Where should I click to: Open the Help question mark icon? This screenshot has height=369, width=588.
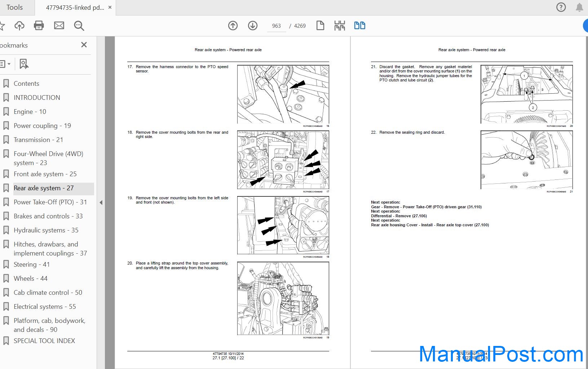point(561,7)
